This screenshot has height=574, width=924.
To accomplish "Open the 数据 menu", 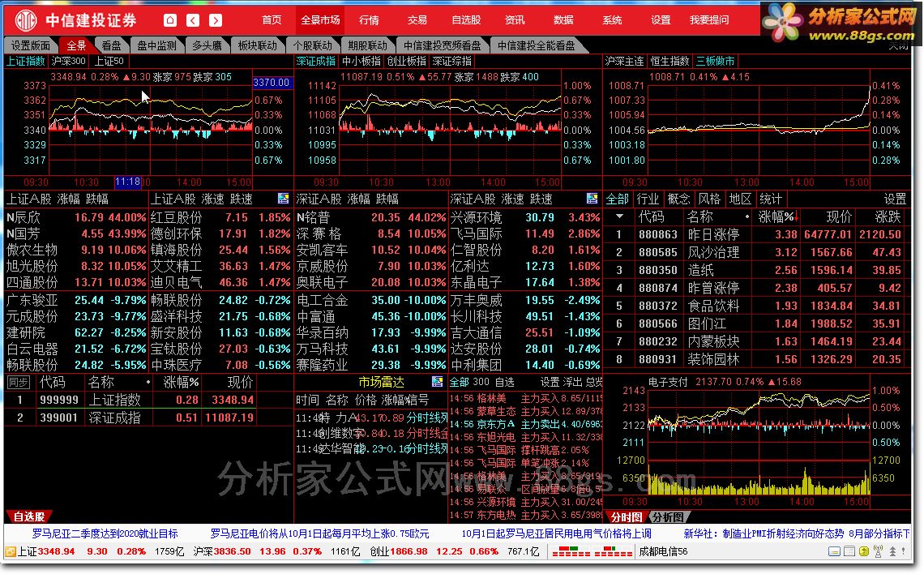I will click(563, 20).
